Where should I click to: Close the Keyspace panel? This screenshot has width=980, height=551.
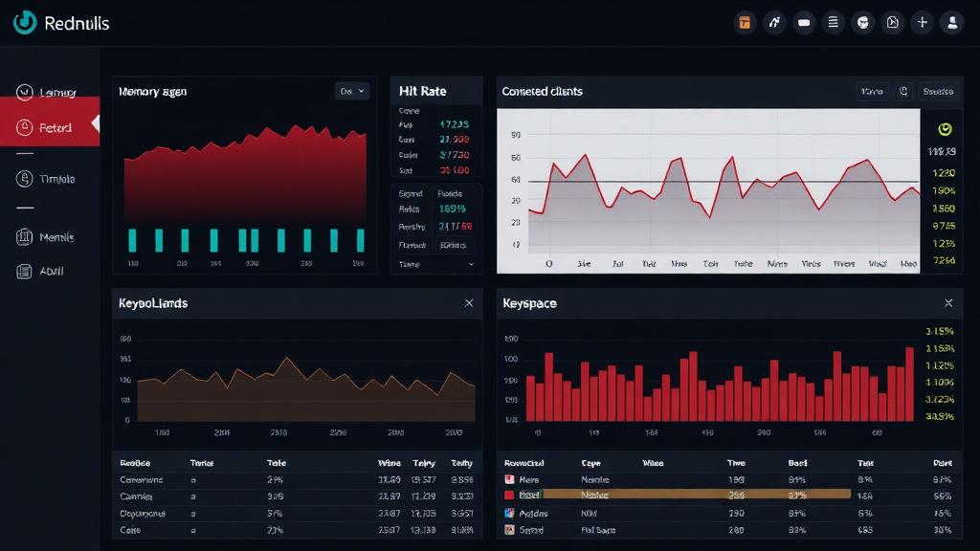pyautogui.click(x=947, y=303)
